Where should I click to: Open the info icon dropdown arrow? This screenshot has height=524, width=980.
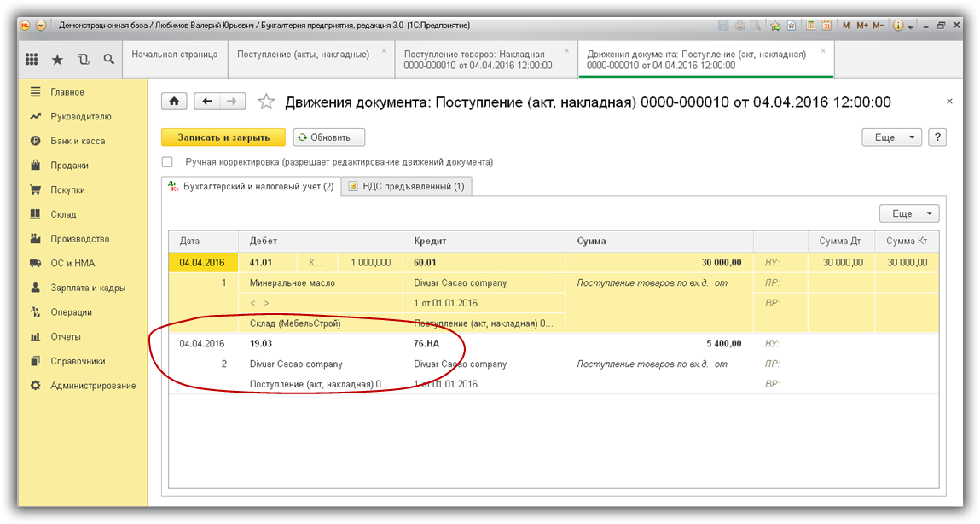point(911,27)
